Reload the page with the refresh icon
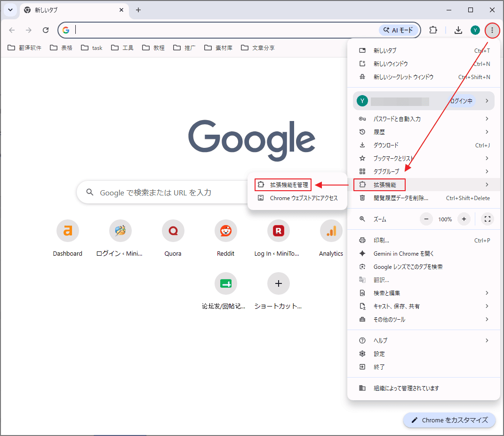 [x=46, y=30]
